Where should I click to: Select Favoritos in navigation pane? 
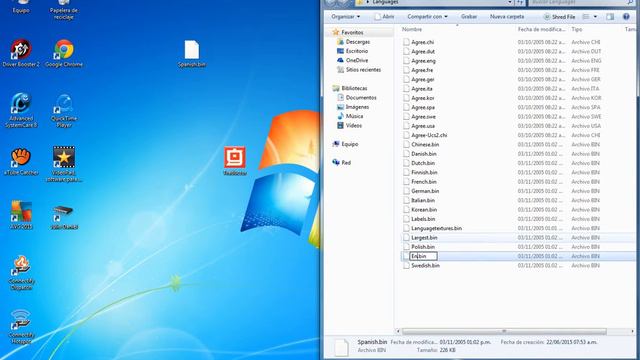[348, 32]
